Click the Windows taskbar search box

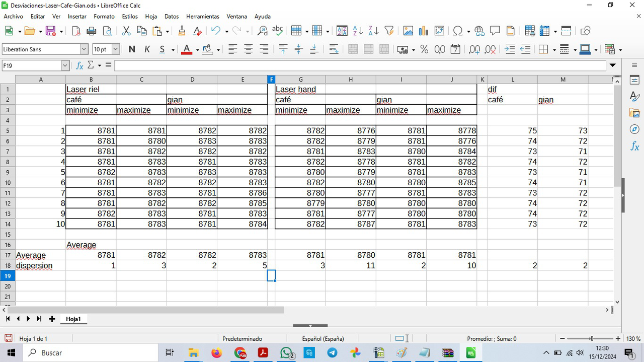click(x=90, y=353)
